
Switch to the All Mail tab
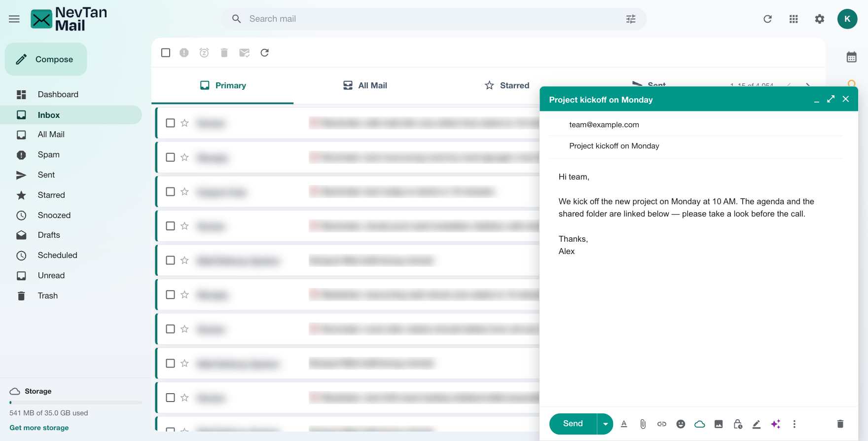[365, 85]
